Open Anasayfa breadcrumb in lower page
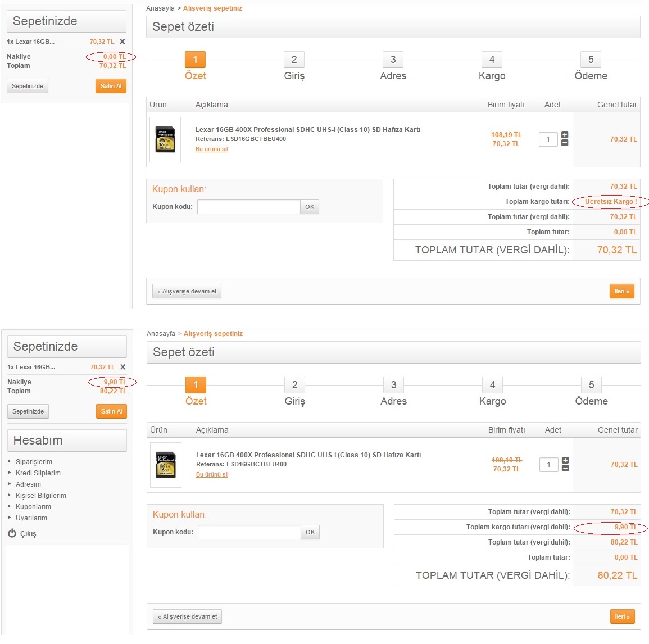Viewport: 649px width, 644px height. pyautogui.click(x=161, y=334)
